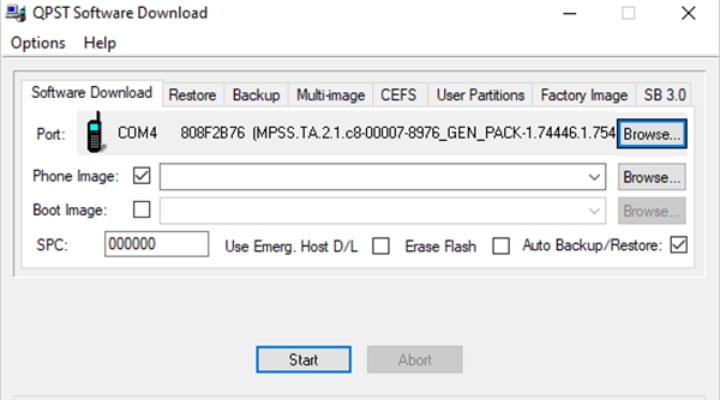
Task: Click the QPST application icon in title bar
Action: click(x=15, y=13)
